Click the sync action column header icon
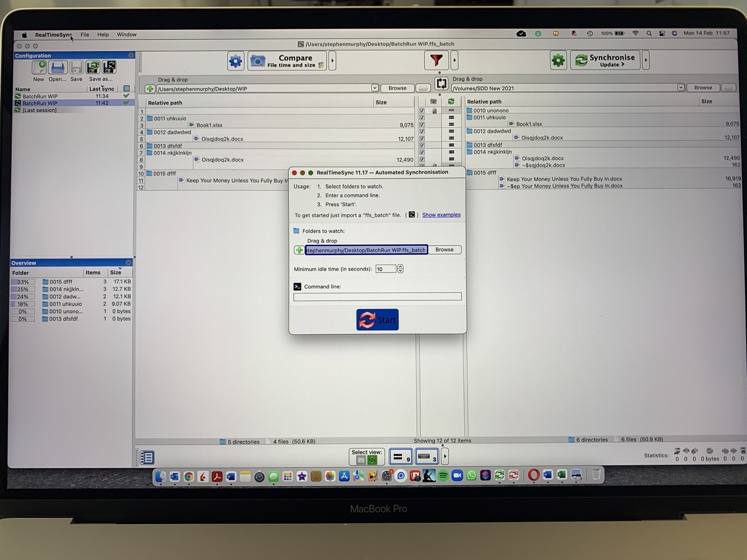Image resolution: width=747 pixels, height=560 pixels. (x=451, y=101)
